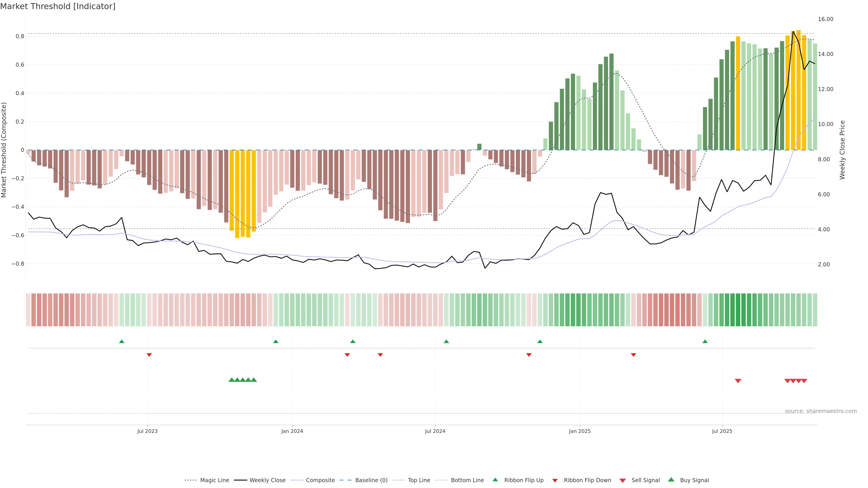Screen dimensions: 868x488
Task: Click the Jan 2025 axis label
Action: pos(580,431)
